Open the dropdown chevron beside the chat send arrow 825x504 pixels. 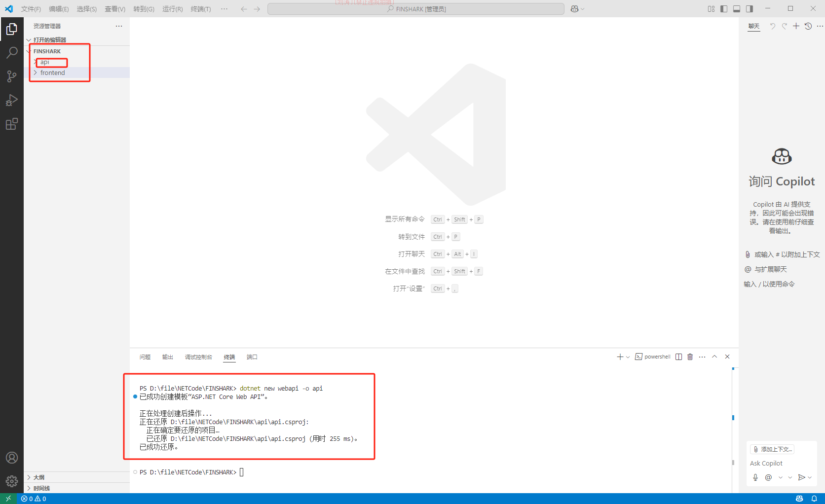point(810,477)
